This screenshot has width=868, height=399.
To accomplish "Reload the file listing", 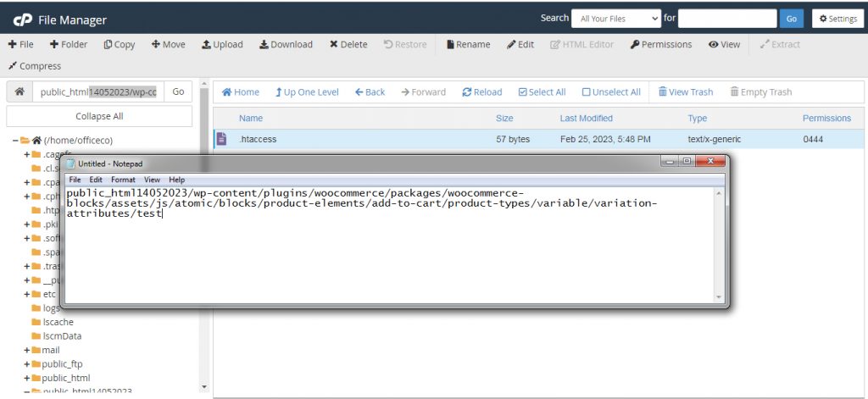I will (x=482, y=92).
